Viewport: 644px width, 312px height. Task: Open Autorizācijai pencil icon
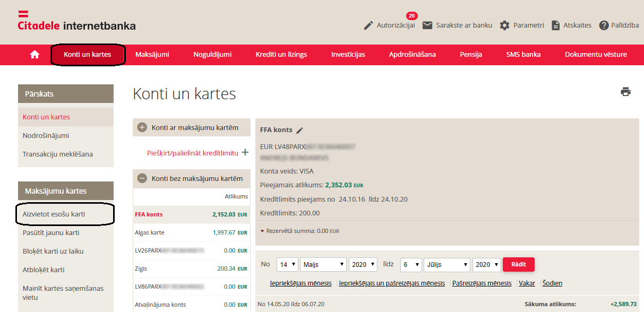(x=368, y=25)
